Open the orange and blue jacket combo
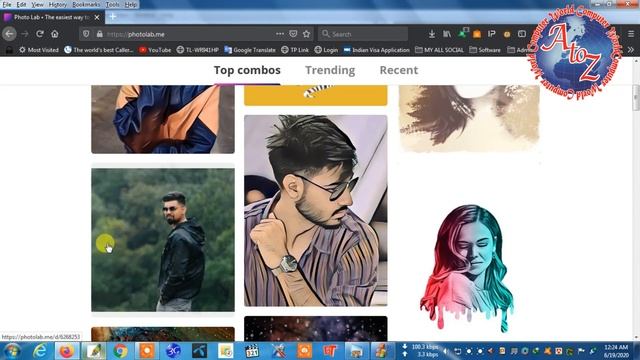Image resolution: width=640 pixels, height=360 pixels. point(163,119)
